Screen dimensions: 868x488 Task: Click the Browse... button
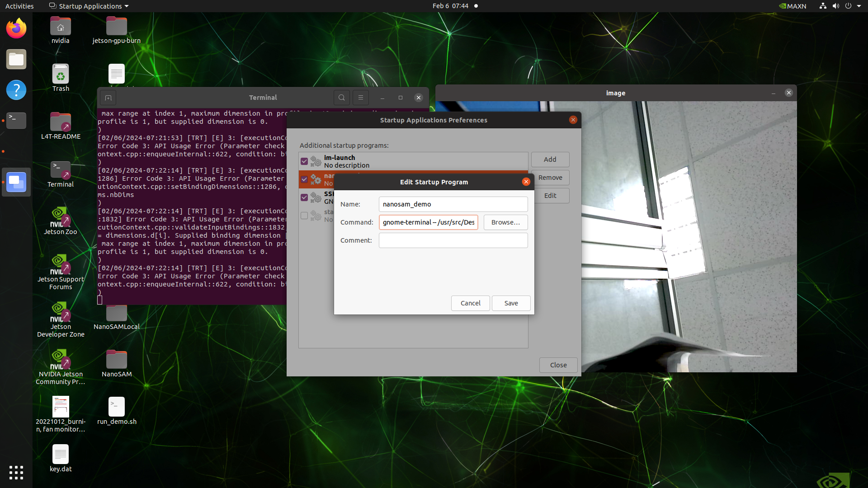[505, 222]
